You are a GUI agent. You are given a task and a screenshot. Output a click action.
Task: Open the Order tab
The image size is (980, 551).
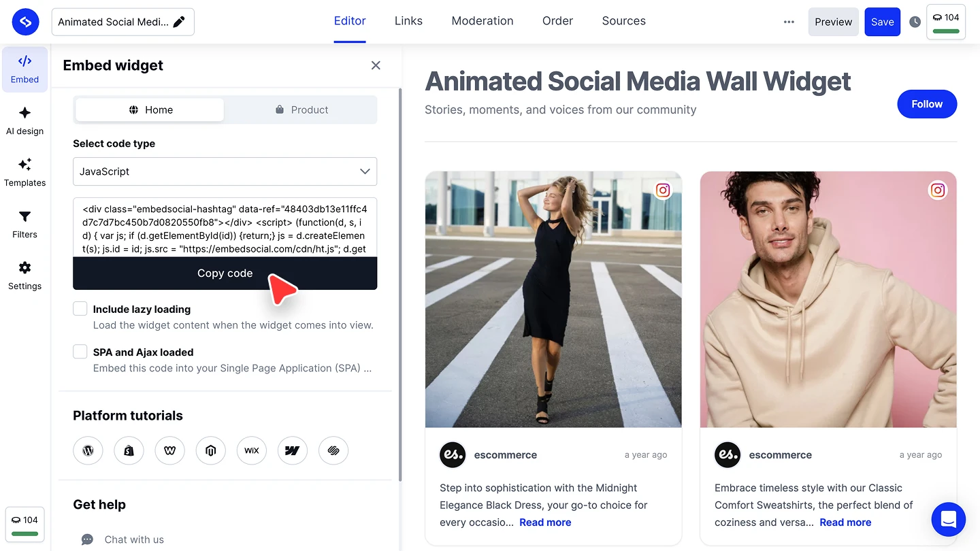[x=557, y=21]
